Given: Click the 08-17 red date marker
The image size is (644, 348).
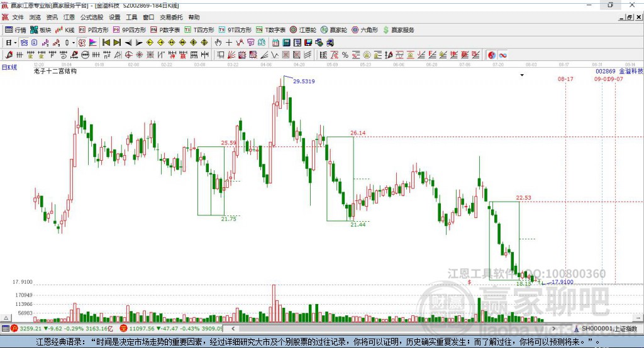Looking at the screenshot, I should click(x=565, y=79).
